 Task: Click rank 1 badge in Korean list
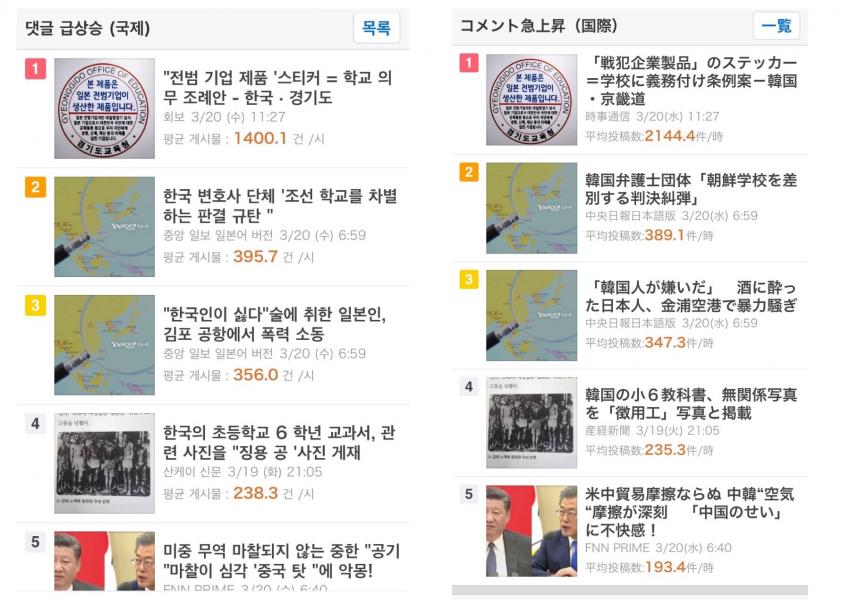[35, 69]
